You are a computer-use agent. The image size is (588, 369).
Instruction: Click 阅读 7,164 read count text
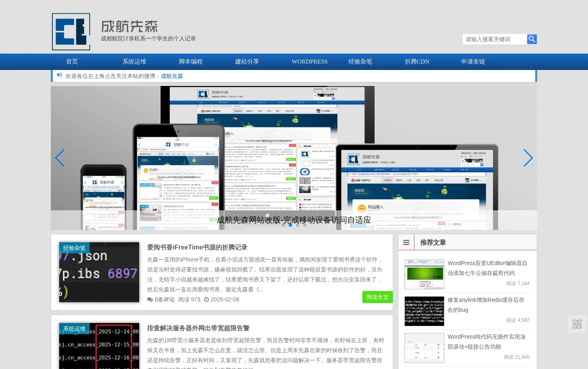pyautogui.click(x=518, y=283)
